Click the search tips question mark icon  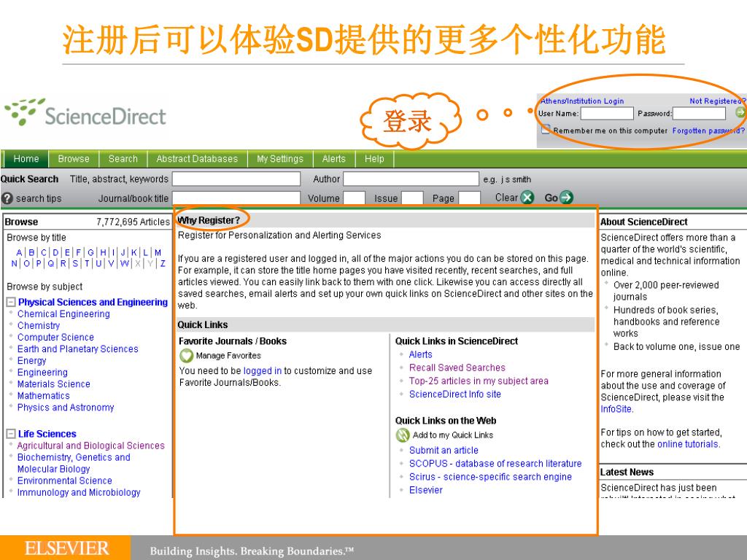tap(7, 198)
